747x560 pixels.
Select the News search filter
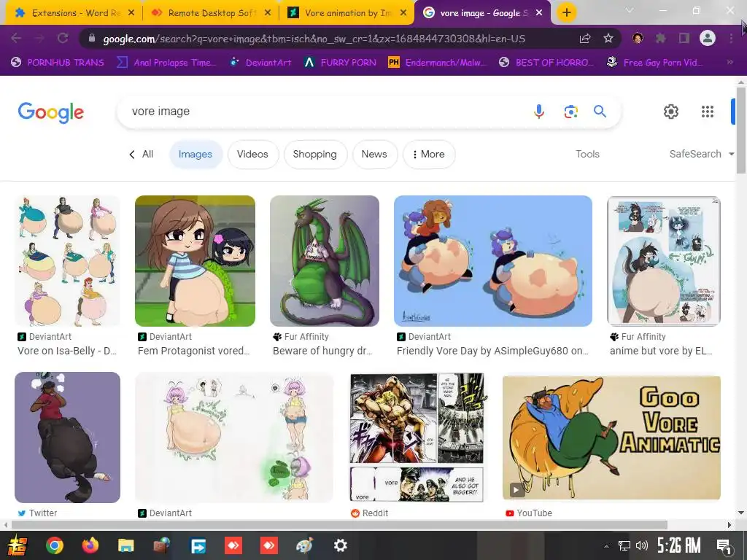pyautogui.click(x=374, y=155)
